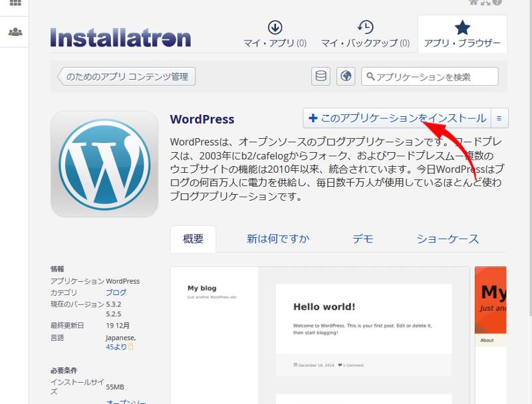Click the 45より languages link
Image resolution: width=532 pixels, height=404 pixels.
(116, 347)
